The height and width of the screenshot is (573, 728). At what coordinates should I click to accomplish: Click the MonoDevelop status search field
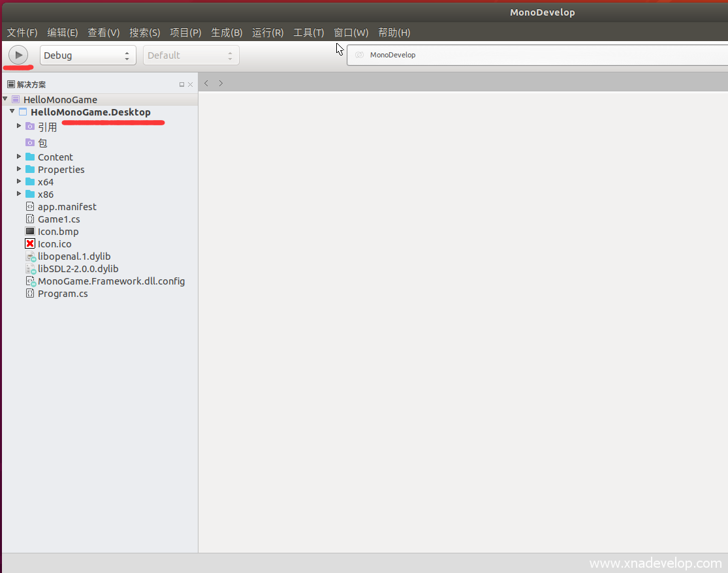[535, 55]
